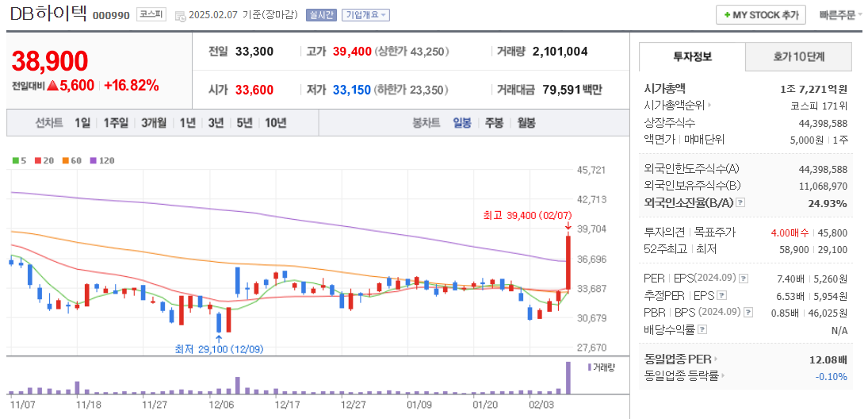Viewport: 868px width, 419px height.
Task: Select the 일봉 candle chart
Action: [462, 123]
